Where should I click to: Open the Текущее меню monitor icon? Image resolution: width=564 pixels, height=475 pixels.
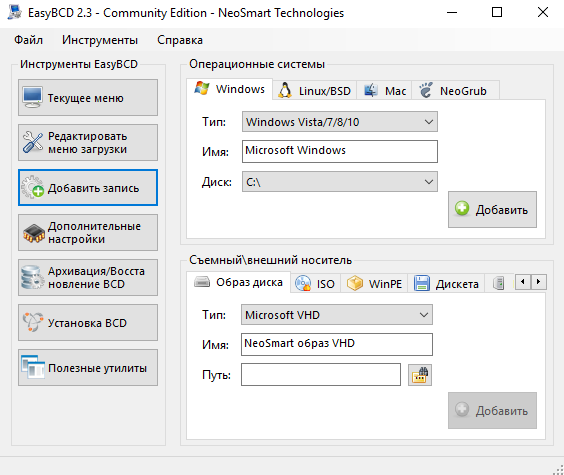coord(32,97)
